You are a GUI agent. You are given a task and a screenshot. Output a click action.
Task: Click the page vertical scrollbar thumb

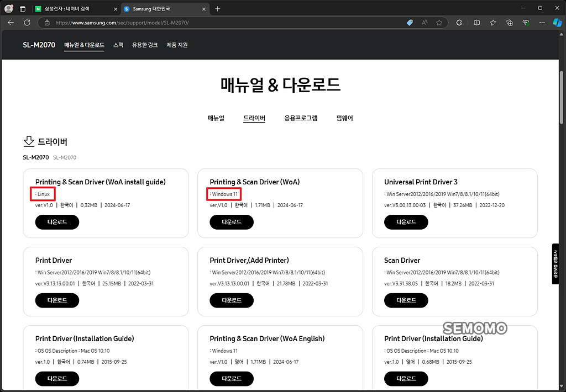point(562,97)
